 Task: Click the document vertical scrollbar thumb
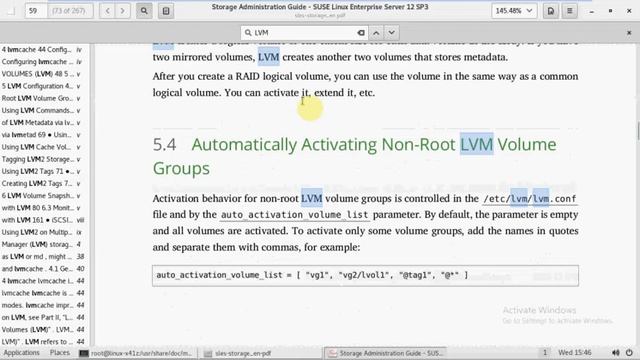click(638, 131)
